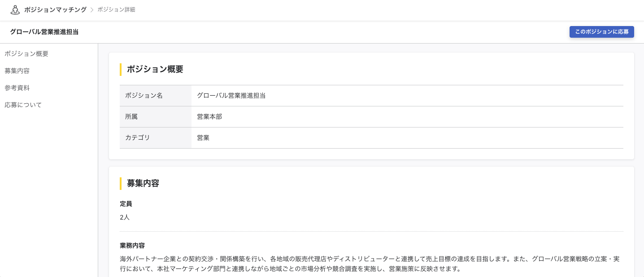Click the グローバル営業推進担当 page title
Viewport: 644px width, 277px height.
pos(43,32)
